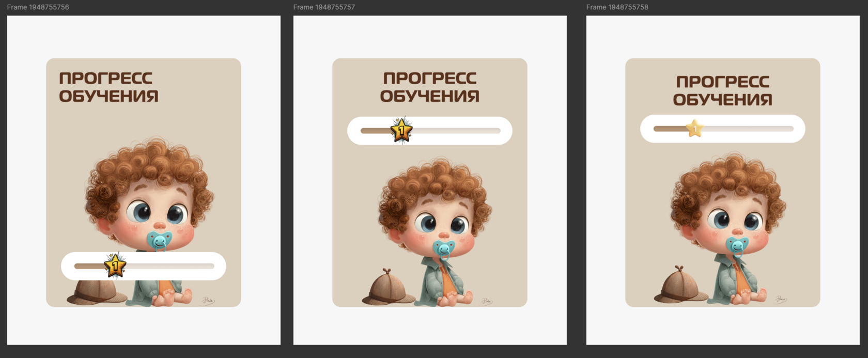This screenshot has height=358, width=868.
Task: Click the progress bar in Frame 1948755756
Action: [144, 266]
